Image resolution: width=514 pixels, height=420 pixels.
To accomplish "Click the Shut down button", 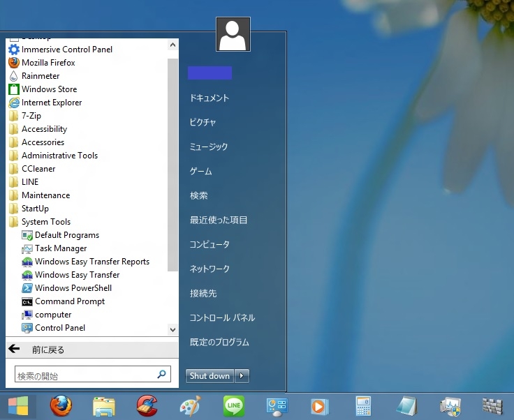I will (x=210, y=376).
